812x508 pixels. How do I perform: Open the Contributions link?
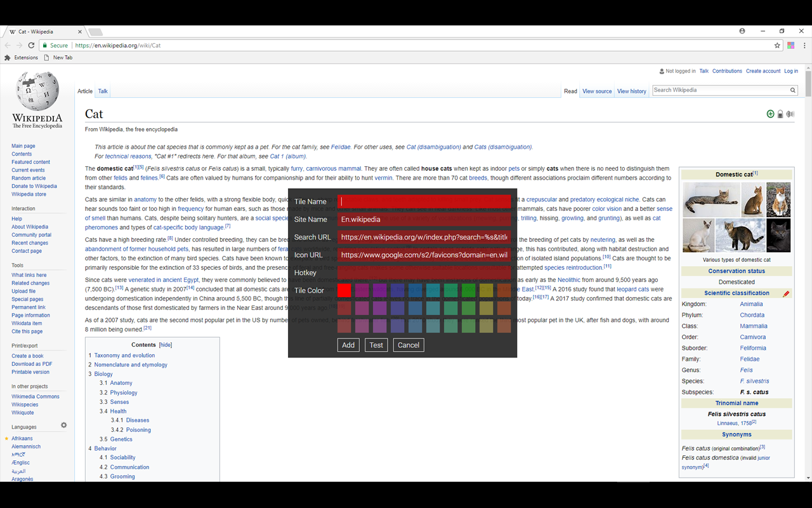tap(727, 71)
